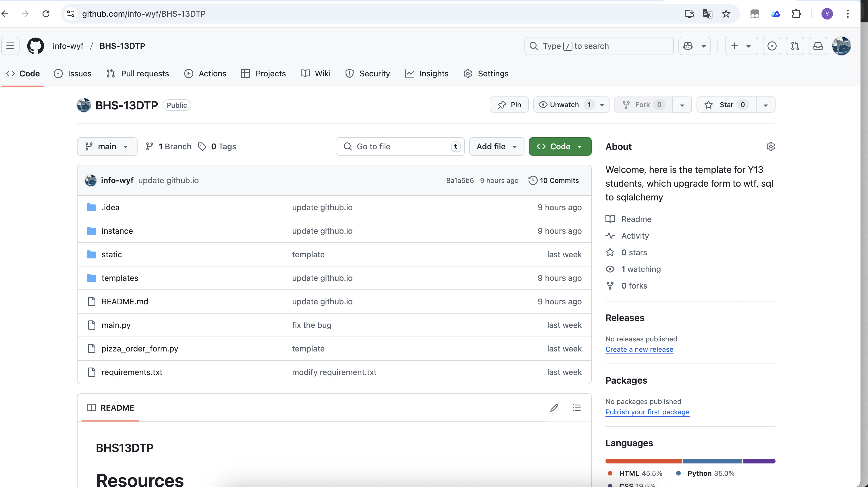Click Create a new release link
The width and height of the screenshot is (868, 487).
(x=639, y=349)
